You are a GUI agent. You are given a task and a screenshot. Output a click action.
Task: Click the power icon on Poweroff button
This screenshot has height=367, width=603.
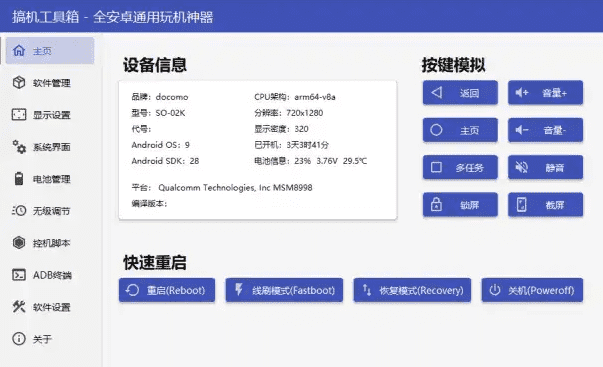[x=495, y=290]
